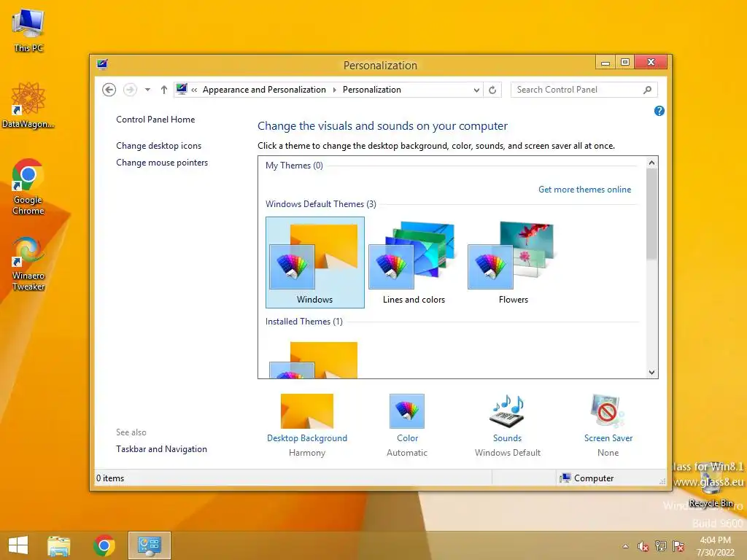Click the network tray icon
Image resolution: width=747 pixels, height=560 pixels.
point(661,546)
